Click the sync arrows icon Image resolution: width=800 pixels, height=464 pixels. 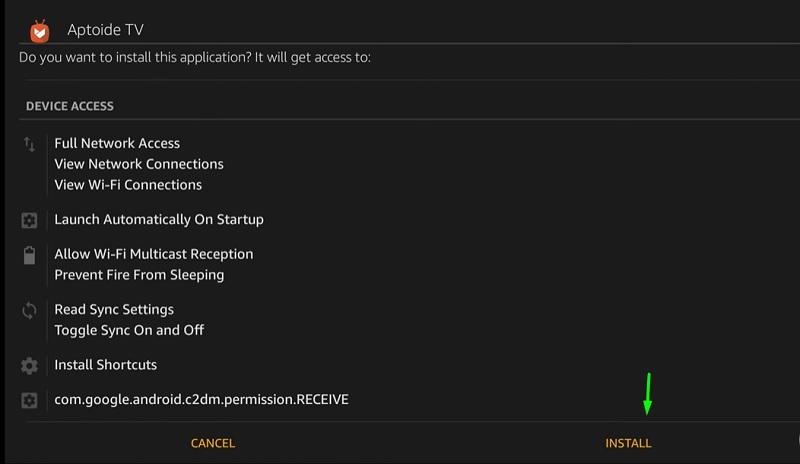coord(29,310)
